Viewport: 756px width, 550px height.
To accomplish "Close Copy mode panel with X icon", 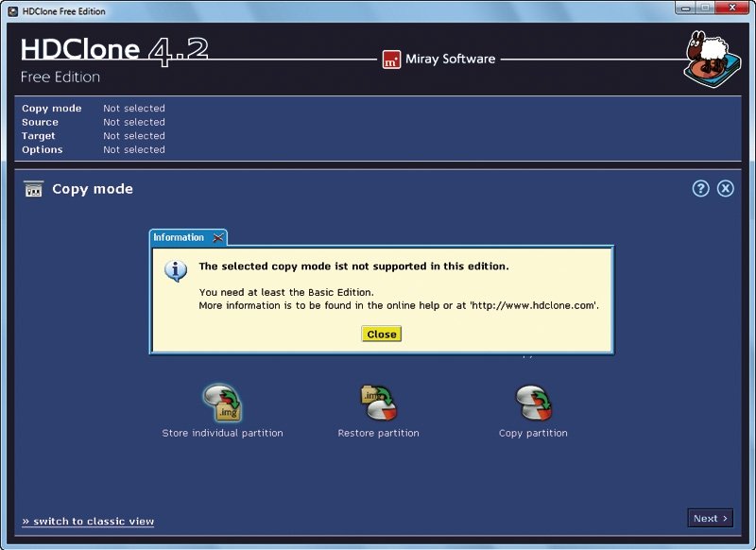I will pos(725,188).
